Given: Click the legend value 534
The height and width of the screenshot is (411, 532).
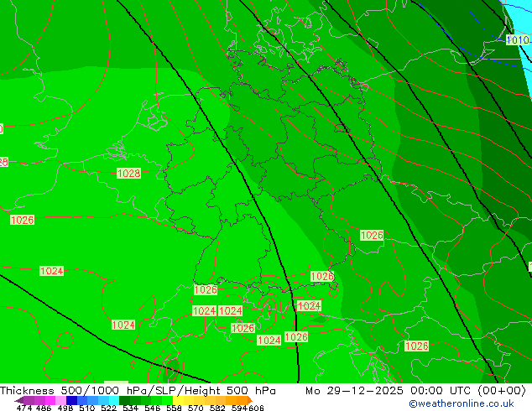Looking at the screenshot, I should [130, 408].
